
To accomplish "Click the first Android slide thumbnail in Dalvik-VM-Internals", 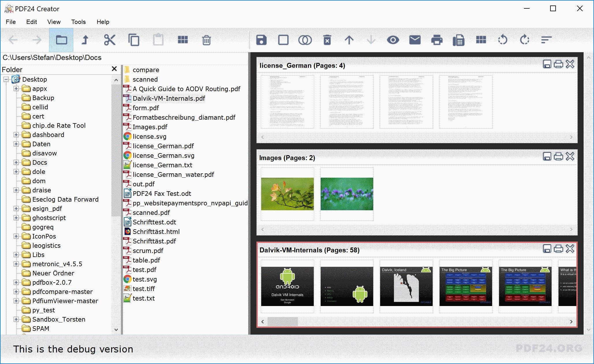I will tap(287, 287).
